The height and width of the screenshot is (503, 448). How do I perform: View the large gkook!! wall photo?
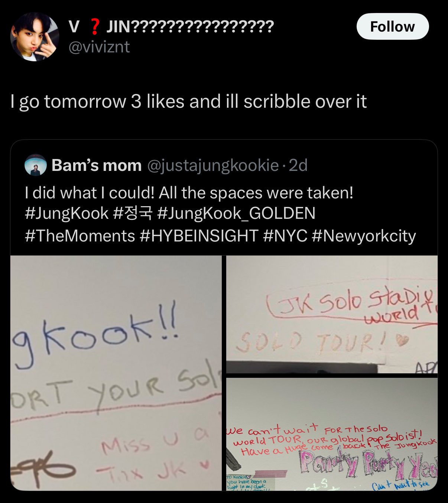(x=116, y=373)
